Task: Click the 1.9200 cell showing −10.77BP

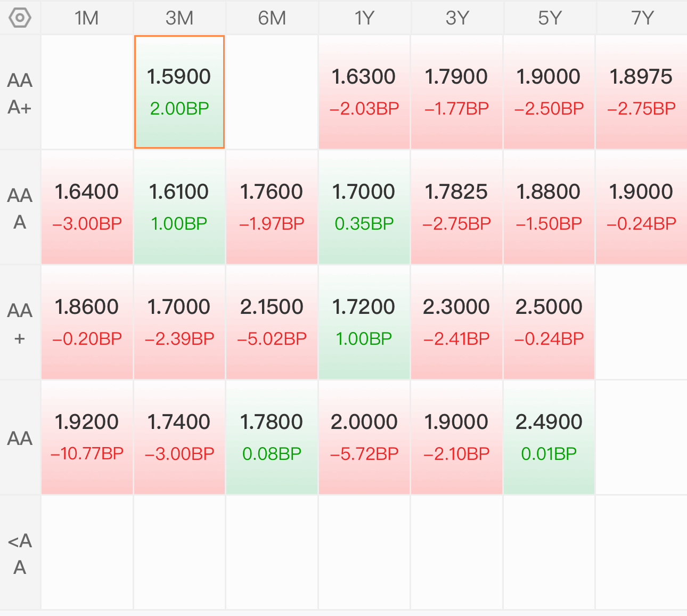Action: (87, 437)
